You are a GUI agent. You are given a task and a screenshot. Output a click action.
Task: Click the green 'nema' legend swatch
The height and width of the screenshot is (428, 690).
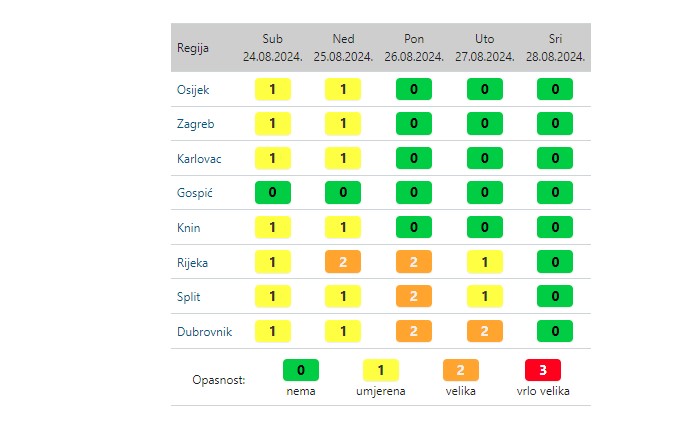pyautogui.click(x=300, y=370)
